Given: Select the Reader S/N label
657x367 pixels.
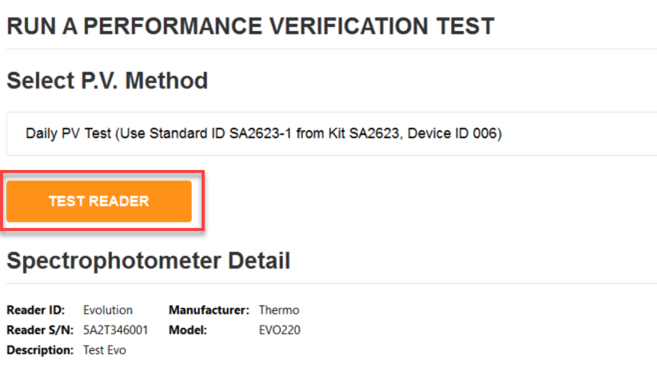Looking at the screenshot, I should [40, 330].
